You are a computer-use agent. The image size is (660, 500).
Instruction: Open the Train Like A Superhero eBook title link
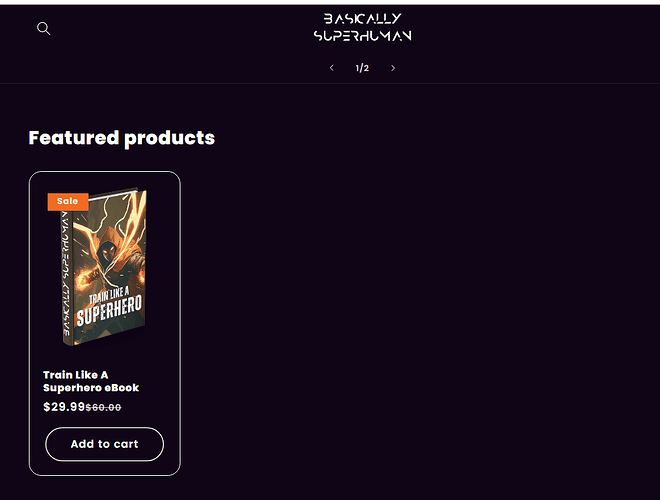point(91,381)
